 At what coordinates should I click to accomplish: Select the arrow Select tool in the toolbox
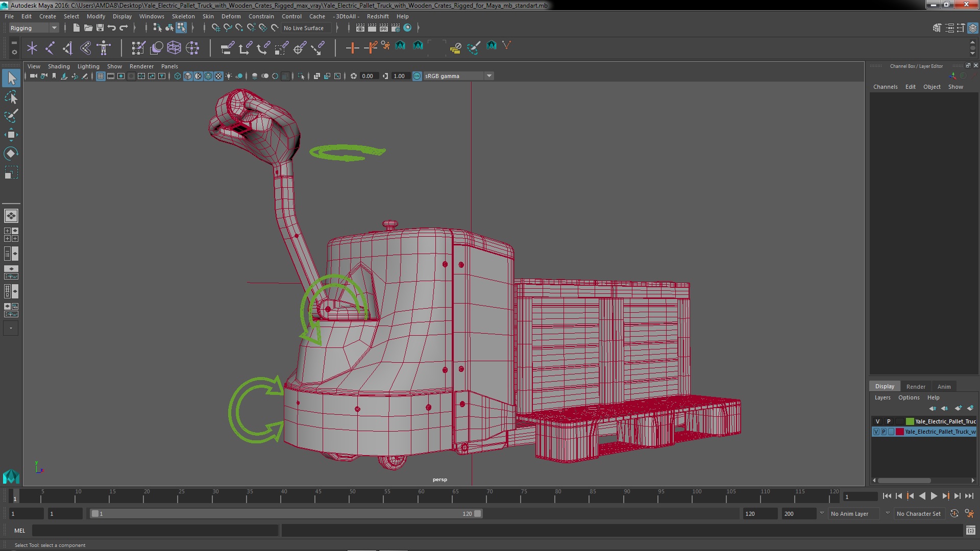tap(11, 78)
